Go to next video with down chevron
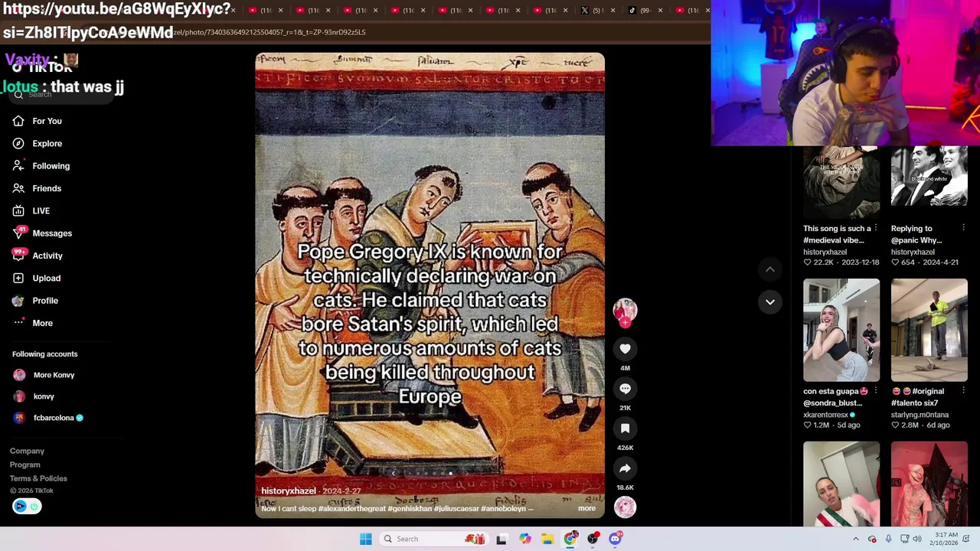This screenshot has width=980, height=551. 770,302
